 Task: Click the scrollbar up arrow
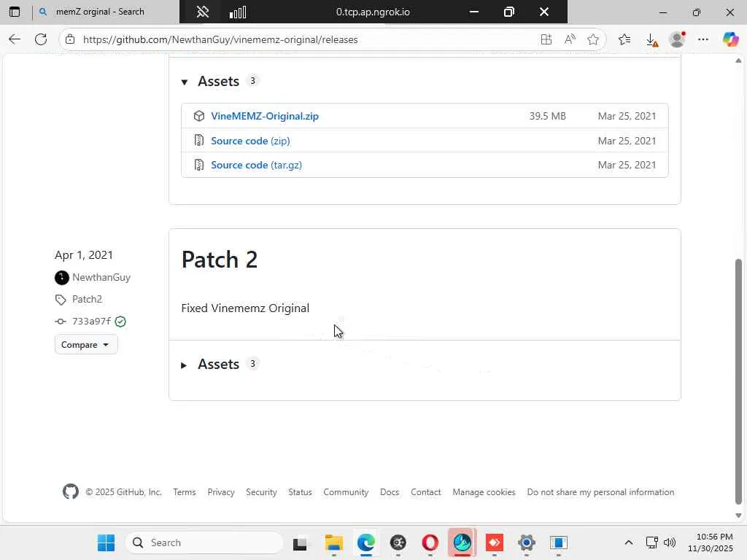click(738, 61)
